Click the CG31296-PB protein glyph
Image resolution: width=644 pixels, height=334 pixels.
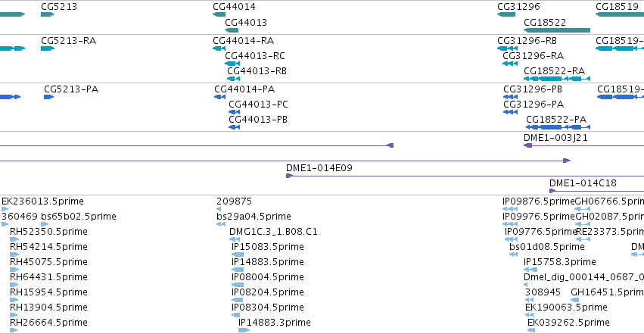(x=511, y=97)
